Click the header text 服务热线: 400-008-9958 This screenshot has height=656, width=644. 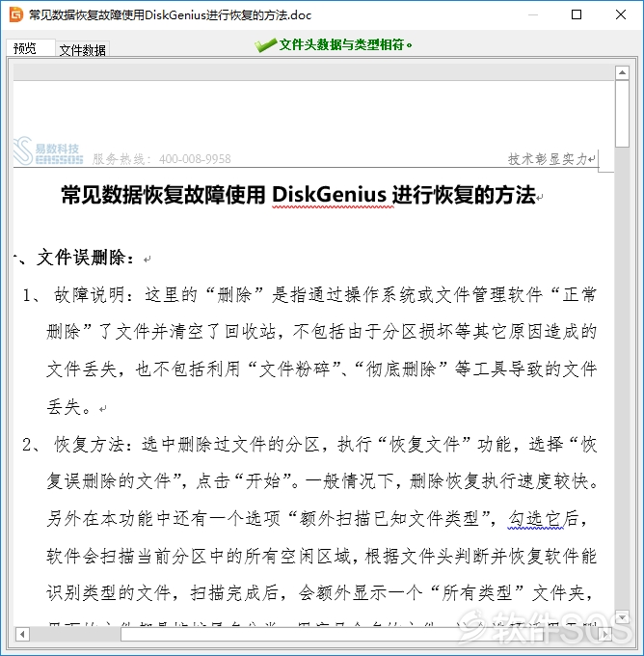pyautogui.click(x=161, y=159)
